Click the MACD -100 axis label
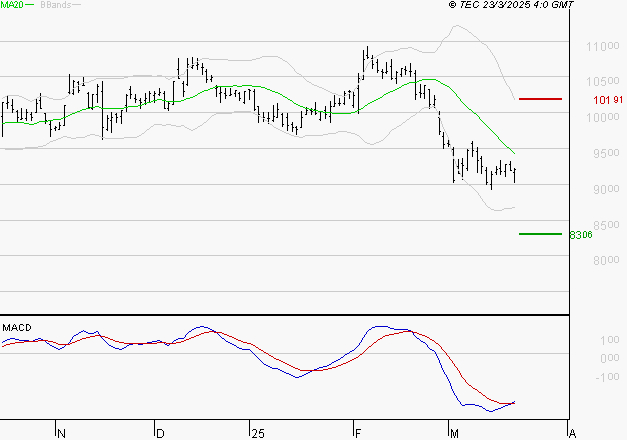This screenshot has height=440, width=627. (607, 377)
